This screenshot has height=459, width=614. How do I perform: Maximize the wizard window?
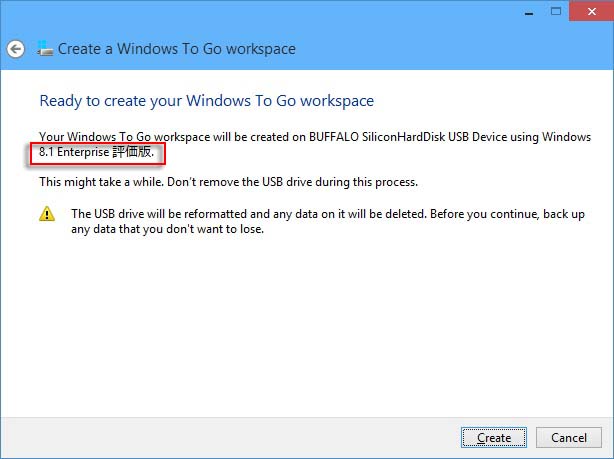556,11
